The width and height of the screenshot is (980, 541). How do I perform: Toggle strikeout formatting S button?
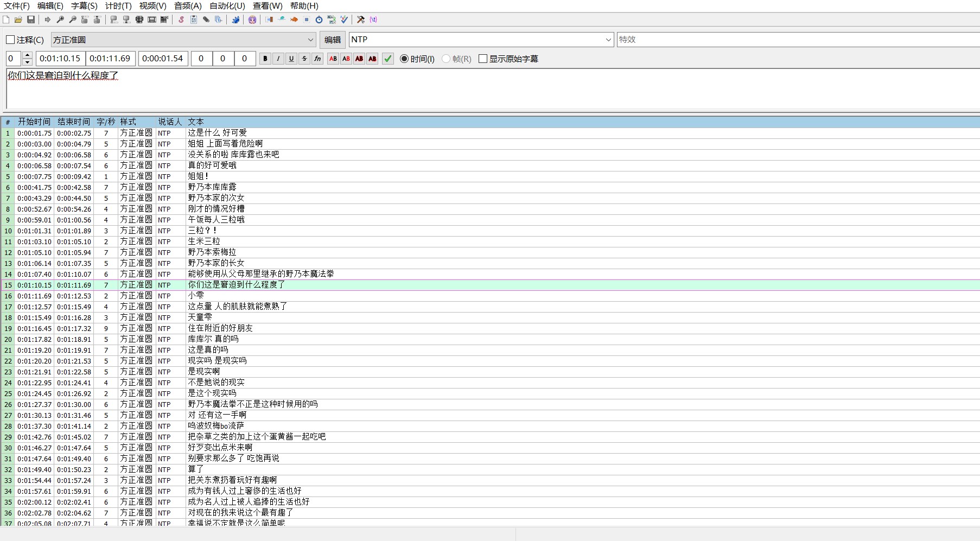[304, 59]
